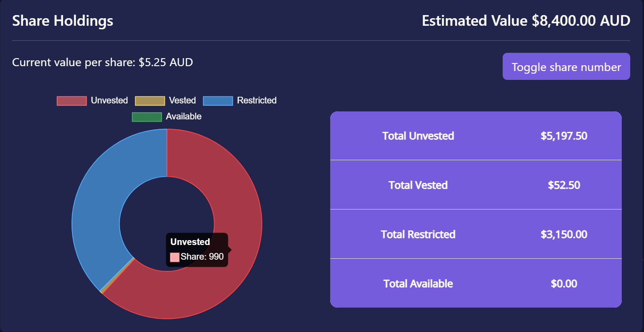The image size is (644, 332).
Task: Click the Share Holdings heading
Action: (63, 21)
